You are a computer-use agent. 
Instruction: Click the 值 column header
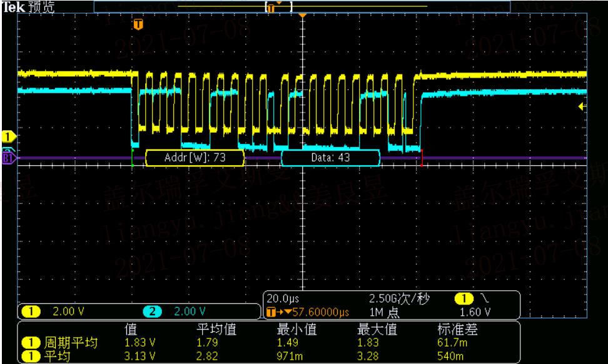[131, 330]
